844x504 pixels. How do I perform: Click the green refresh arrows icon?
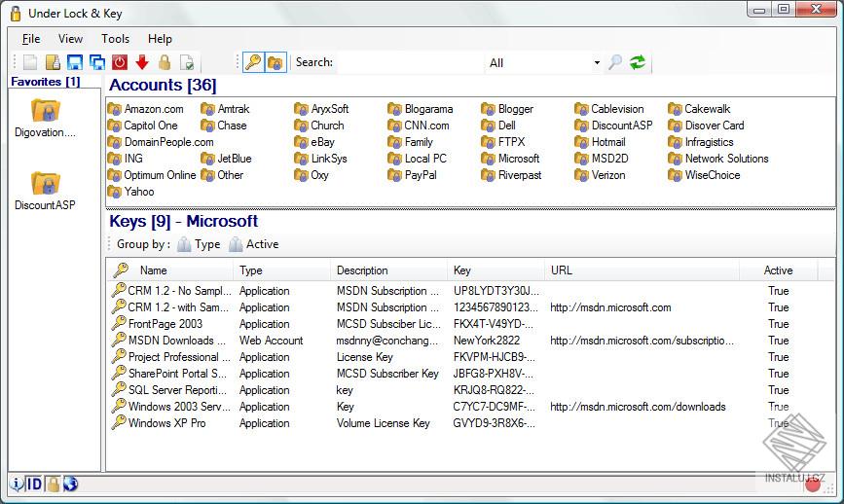click(638, 62)
